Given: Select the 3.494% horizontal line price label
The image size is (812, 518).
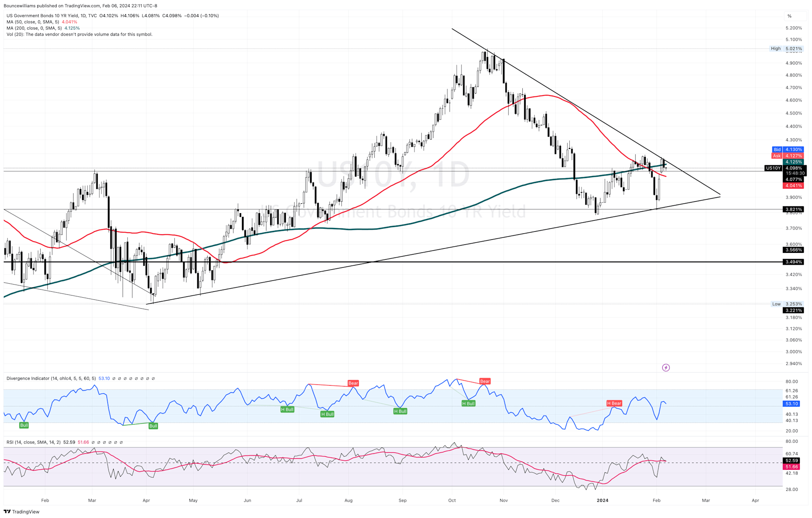Looking at the screenshot, I should (793, 262).
